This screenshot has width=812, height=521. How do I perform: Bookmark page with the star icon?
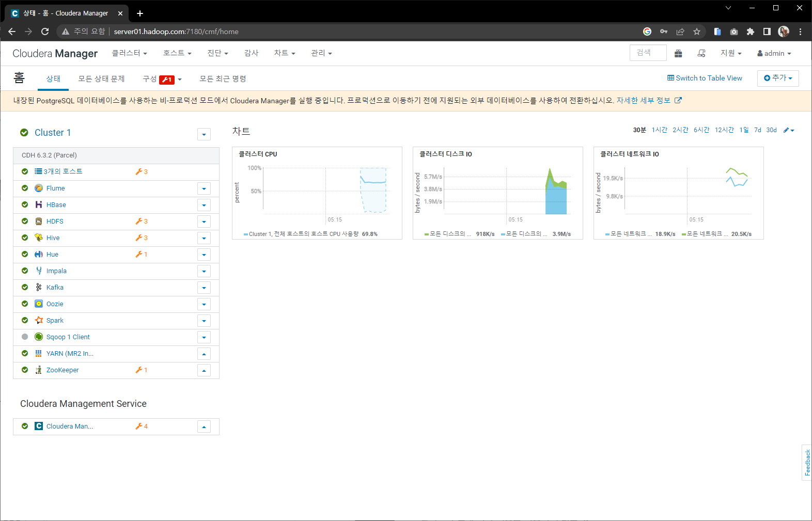pyautogui.click(x=697, y=31)
